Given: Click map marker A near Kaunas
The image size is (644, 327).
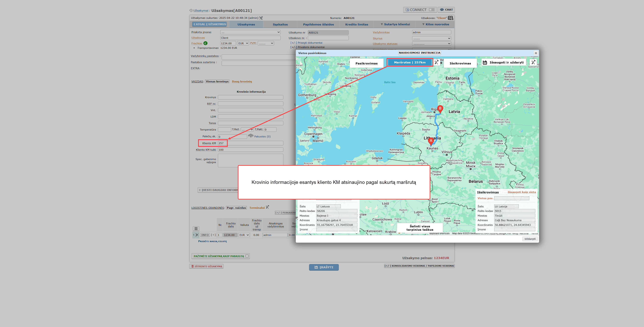Looking at the screenshot, I should [431, 142].
